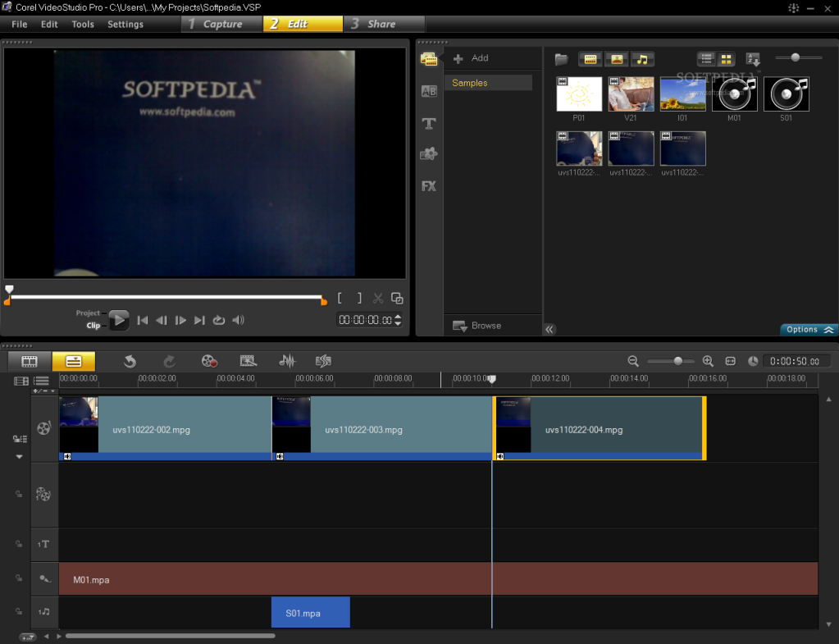Open the Title library panel
The width and height of the screenshot is (839, 644).
click(x=428, y=123)
